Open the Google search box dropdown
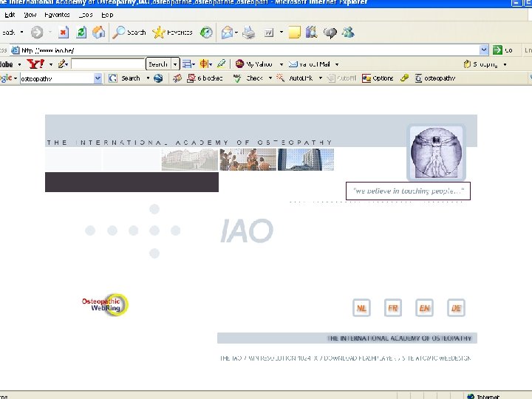Image resolution: width=532 pixels, height=399 pixels. (98, 78)
